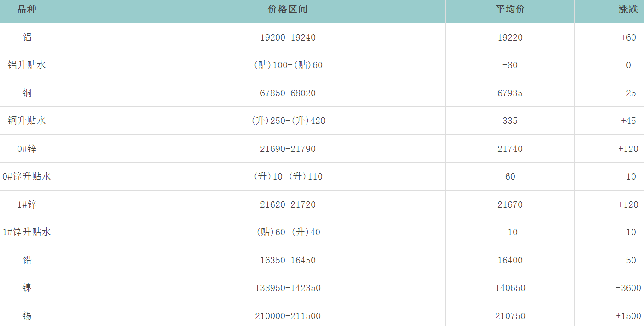Screen dimensions: 644x326
Task: Select the 铝升贴水 row label
Action: click(27, 65)
